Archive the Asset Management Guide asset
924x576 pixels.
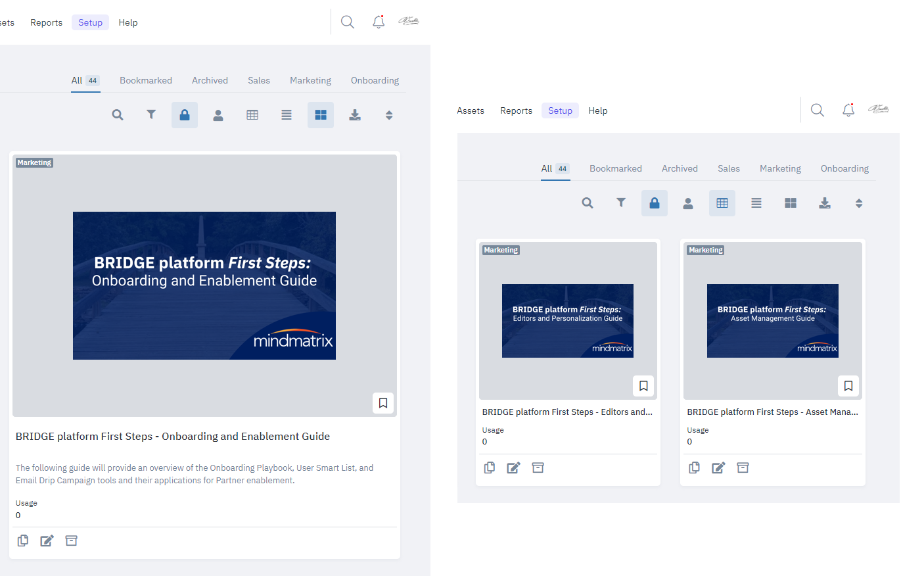[x=743, y=468]
